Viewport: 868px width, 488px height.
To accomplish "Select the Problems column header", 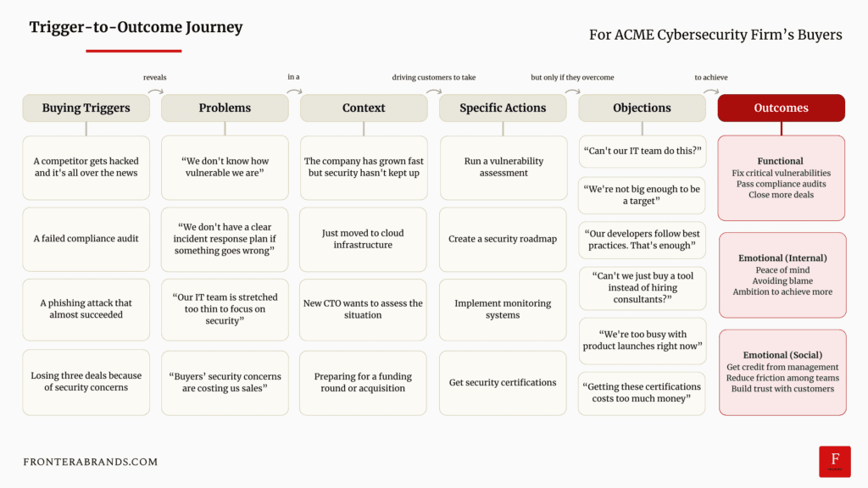I will pyautogui.click(x=225, y=108).
